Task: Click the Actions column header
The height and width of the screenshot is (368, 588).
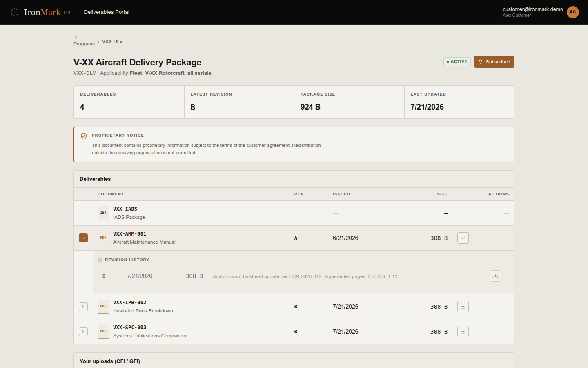Action: (x=499, y=194)
